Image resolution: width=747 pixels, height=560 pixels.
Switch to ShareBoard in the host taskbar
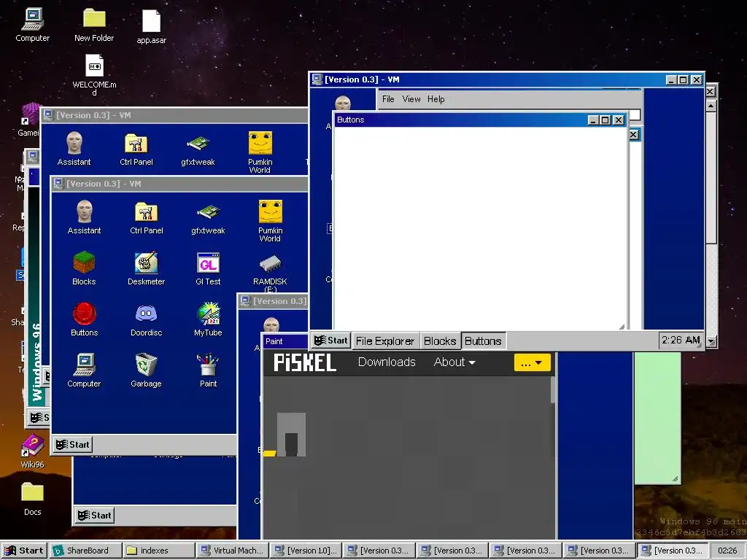pos(86,551)
